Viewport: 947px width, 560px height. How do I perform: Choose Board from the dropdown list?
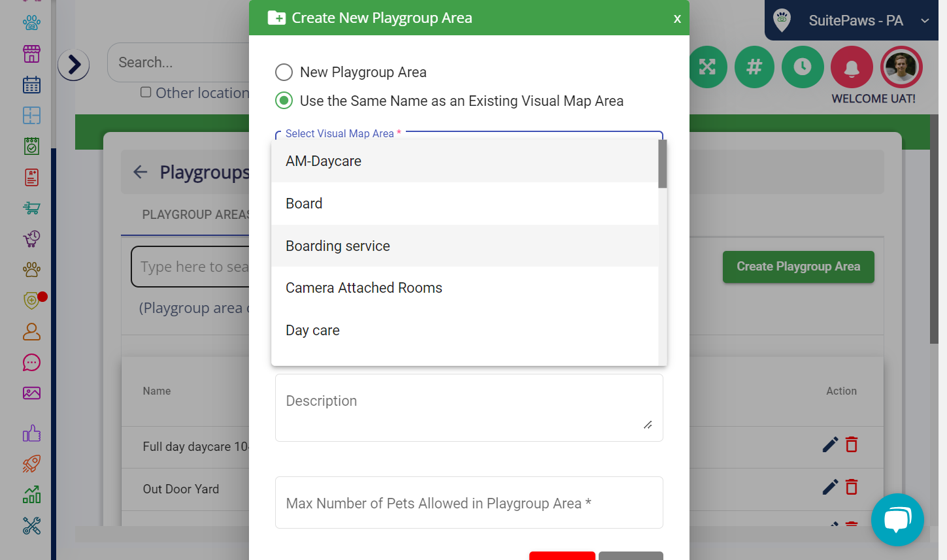click(465, 204)
